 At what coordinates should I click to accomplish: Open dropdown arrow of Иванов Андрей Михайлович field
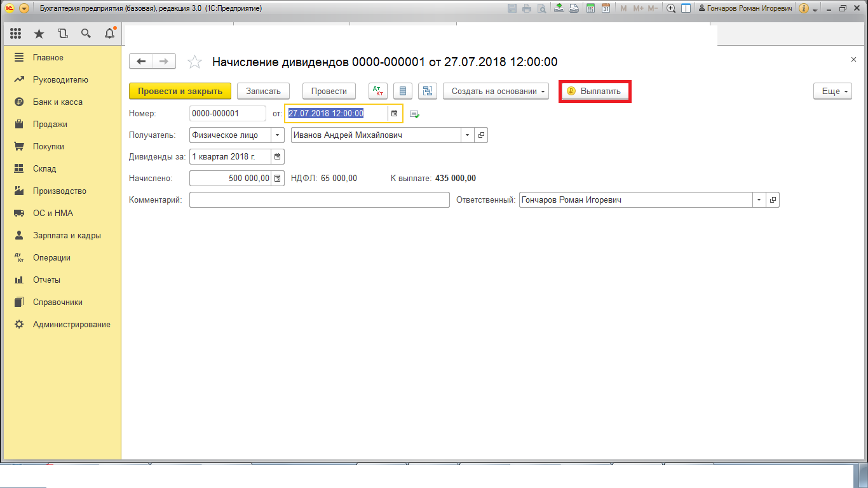[468, 135]
